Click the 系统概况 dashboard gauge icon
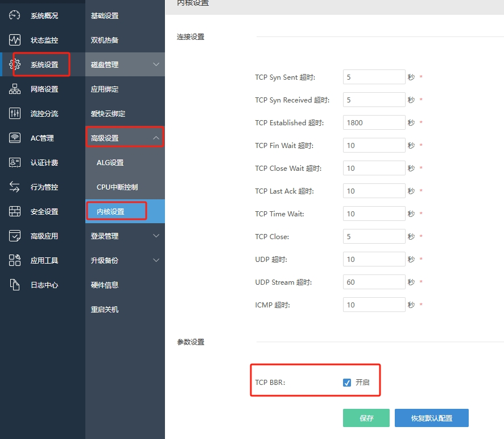 [15, 15]
